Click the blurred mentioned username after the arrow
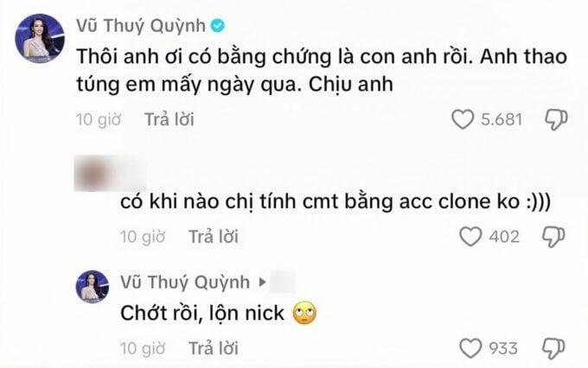Image resolution: width=588 pixels, height=368 pixels. 283,282
